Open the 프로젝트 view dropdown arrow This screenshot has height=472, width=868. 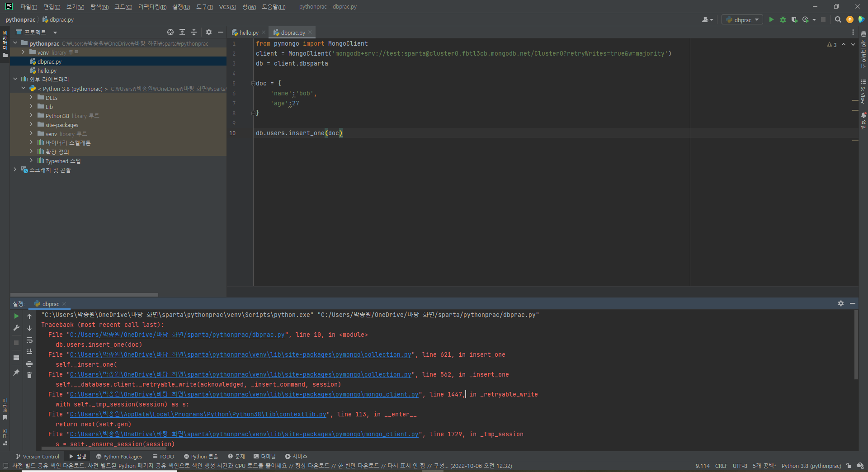[x=55, y=33]
